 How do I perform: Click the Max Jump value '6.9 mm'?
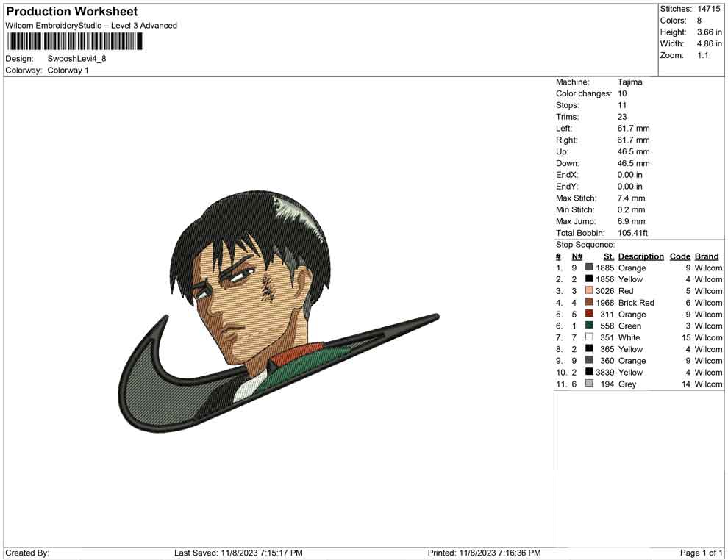(x=632, y=221)
